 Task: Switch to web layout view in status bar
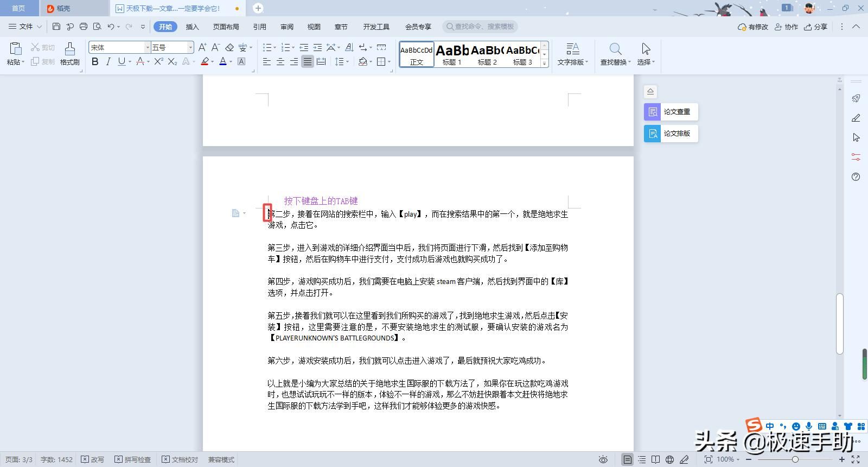(670, 459)
